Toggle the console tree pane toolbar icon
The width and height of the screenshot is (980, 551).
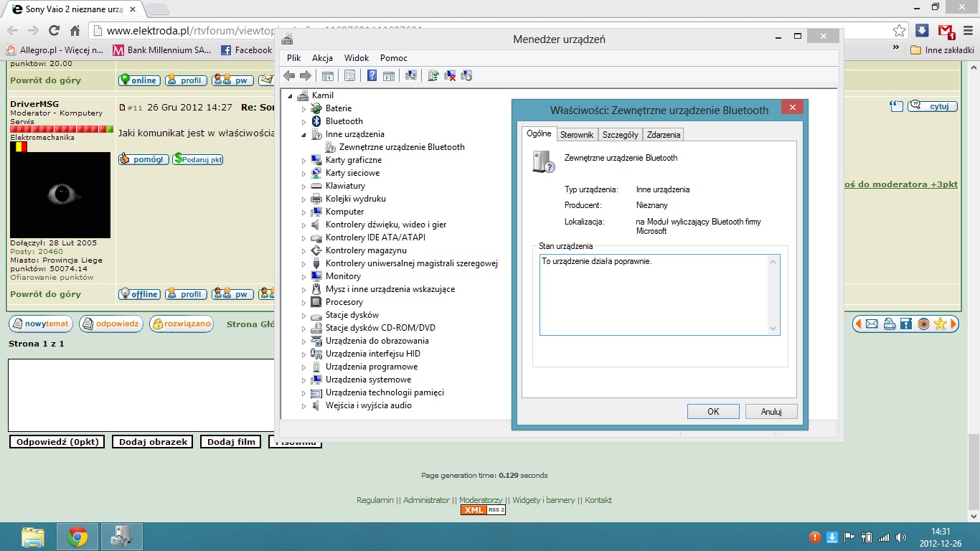(x=328, y=75)
